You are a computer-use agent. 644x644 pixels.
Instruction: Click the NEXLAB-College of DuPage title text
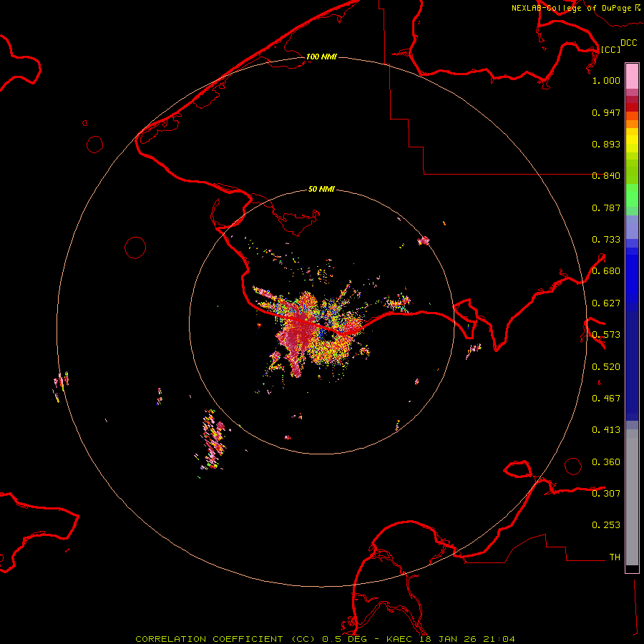click(x=573, y=8)
